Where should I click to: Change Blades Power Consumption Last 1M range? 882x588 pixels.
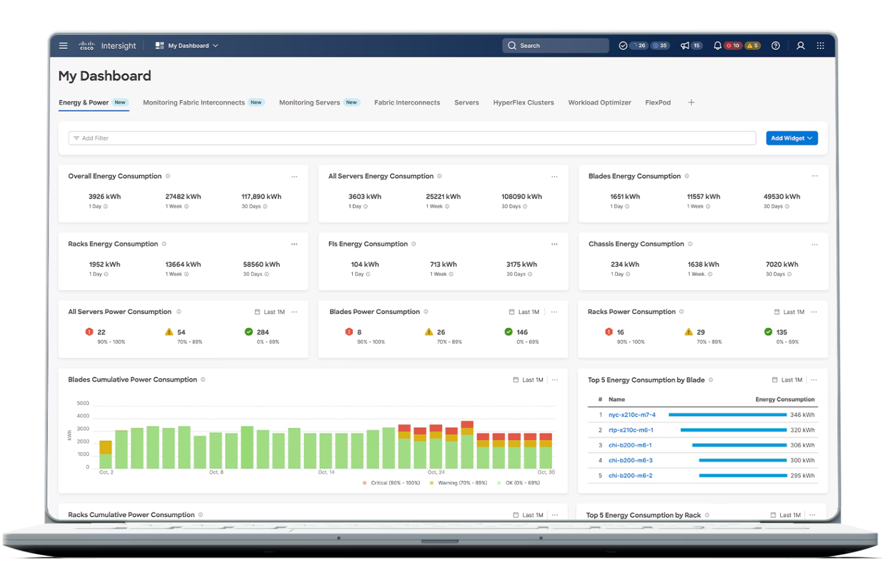[524, 312]
